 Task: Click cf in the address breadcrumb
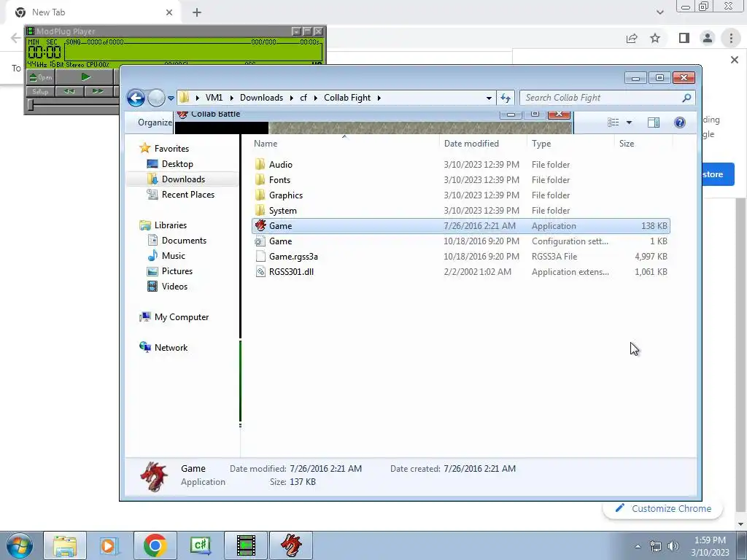(x=303, y=98)
